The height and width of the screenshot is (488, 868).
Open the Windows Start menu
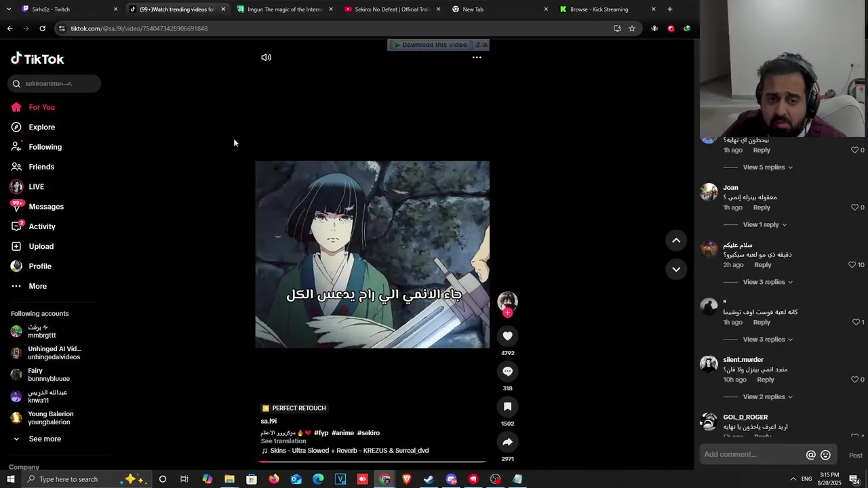coord(11,479)
